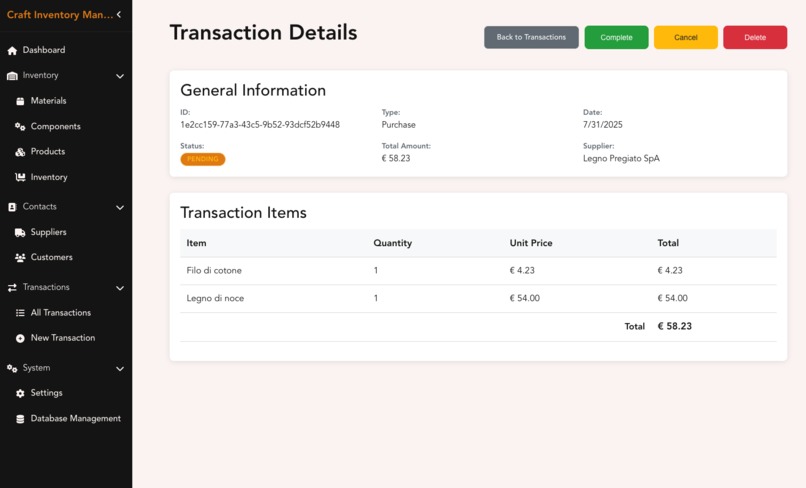Viewport: 806px width, 488px height.
Task: Collapse the Inventory section chevron
Action: pos(120,76)
